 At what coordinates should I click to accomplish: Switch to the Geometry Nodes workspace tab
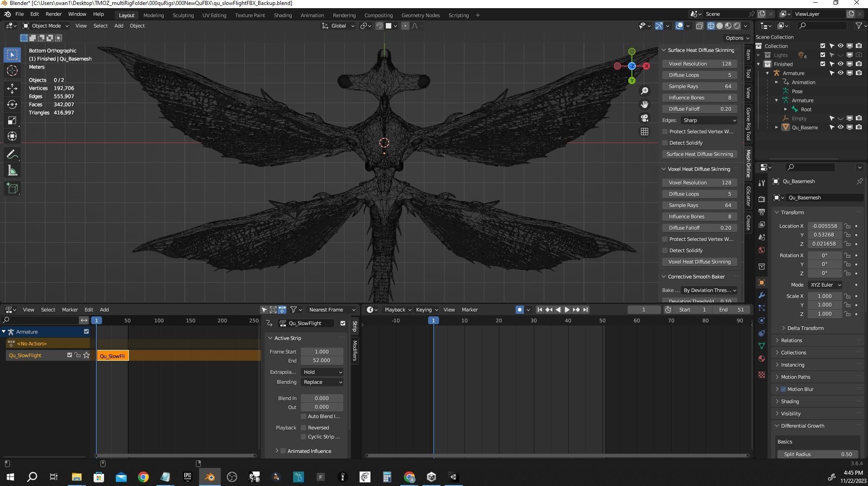[x=421, y=15]
